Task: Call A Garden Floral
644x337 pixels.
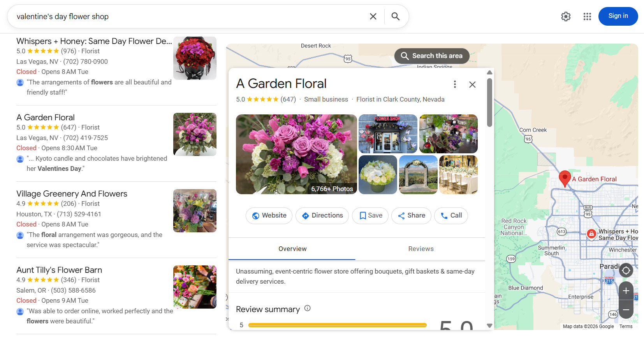Action: point(451,216)
